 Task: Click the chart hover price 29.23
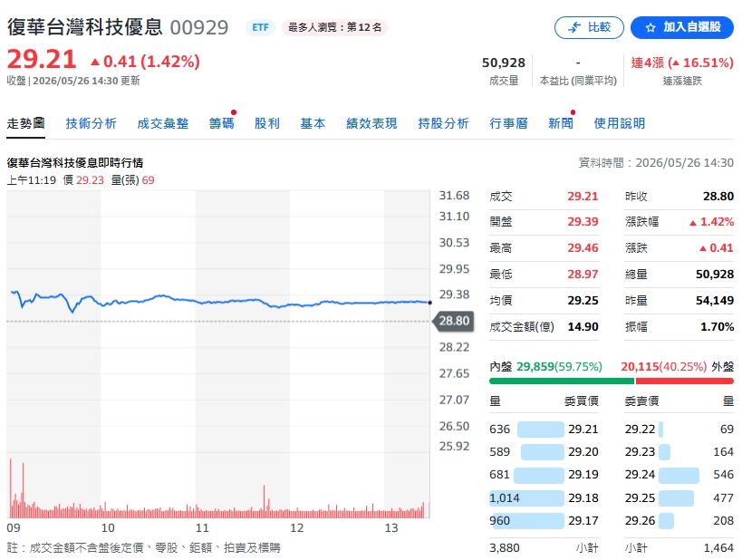pos(90,180)
